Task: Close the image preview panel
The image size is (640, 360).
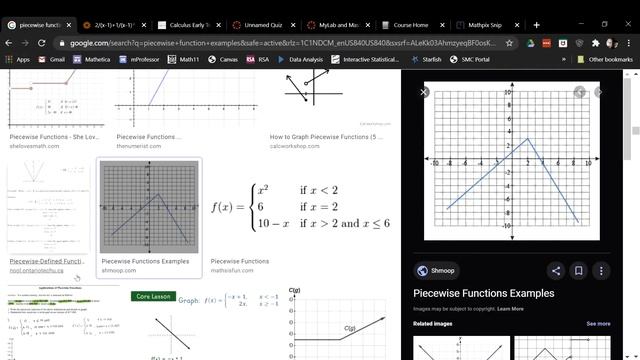Action: tap(424, 92)
